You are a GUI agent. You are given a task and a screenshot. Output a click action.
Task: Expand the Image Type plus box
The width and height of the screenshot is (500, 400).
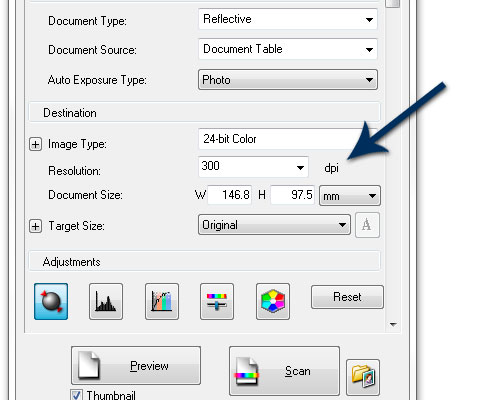(35, 145)
